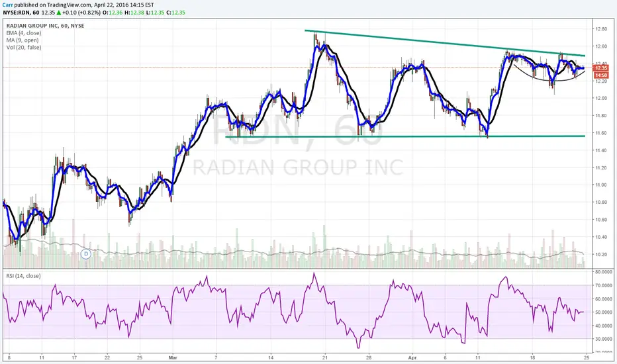Click the 14 date axis label
The height and width of the screenshot is (364, 617).
[x=270, y=357]
